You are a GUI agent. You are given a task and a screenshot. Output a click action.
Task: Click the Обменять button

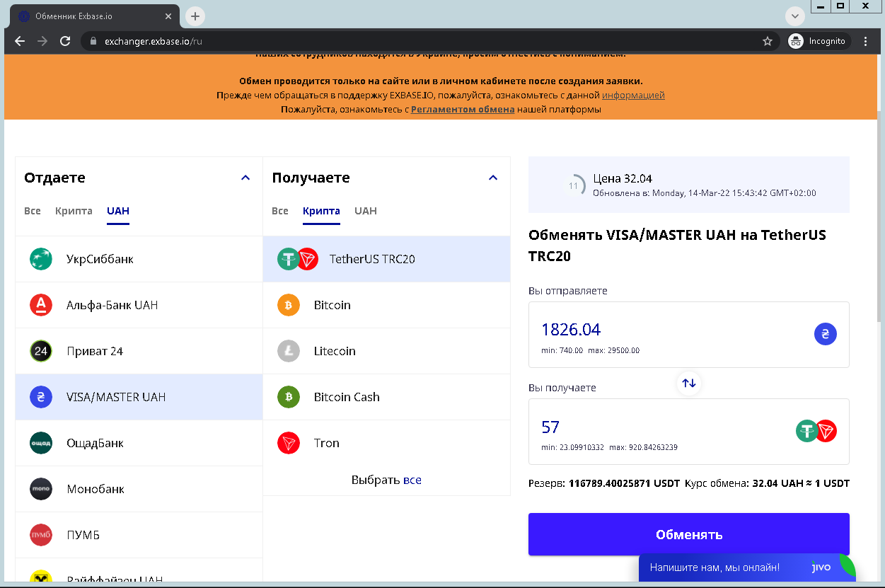689,534
